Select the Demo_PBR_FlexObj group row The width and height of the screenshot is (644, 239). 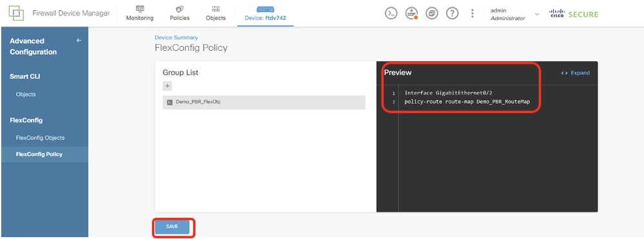pos(264,102)
